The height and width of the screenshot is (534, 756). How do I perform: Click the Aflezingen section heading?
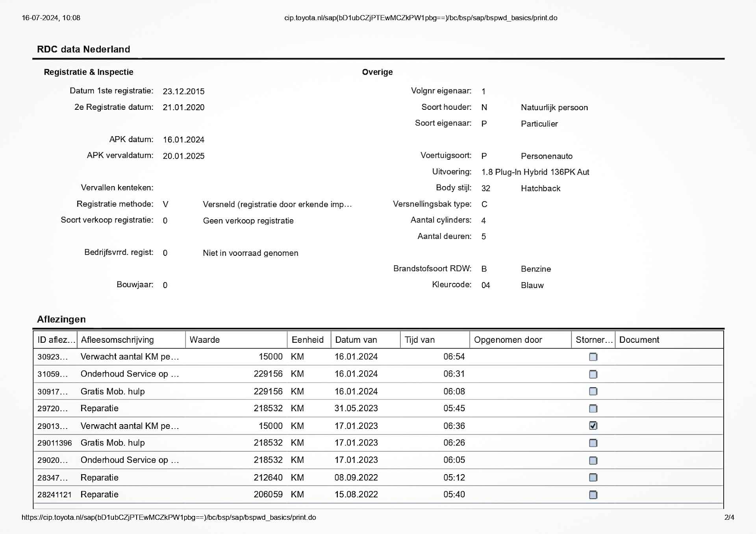tap(61, 319)
